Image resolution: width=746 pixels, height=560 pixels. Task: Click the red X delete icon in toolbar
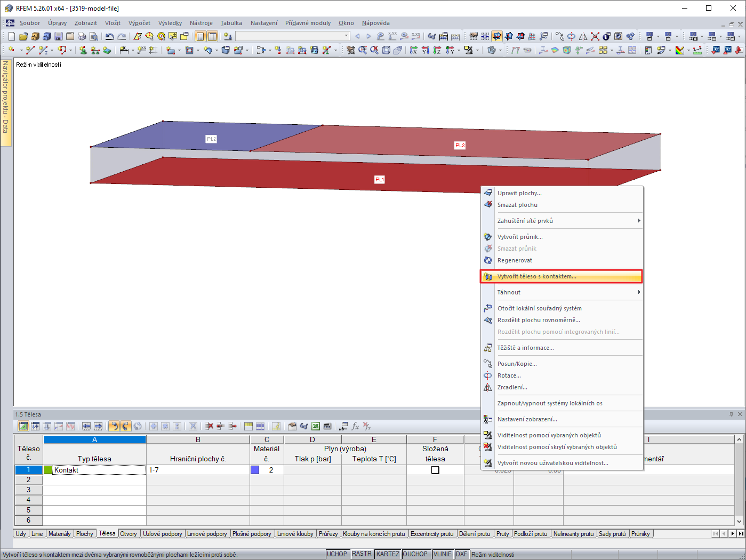595,36
